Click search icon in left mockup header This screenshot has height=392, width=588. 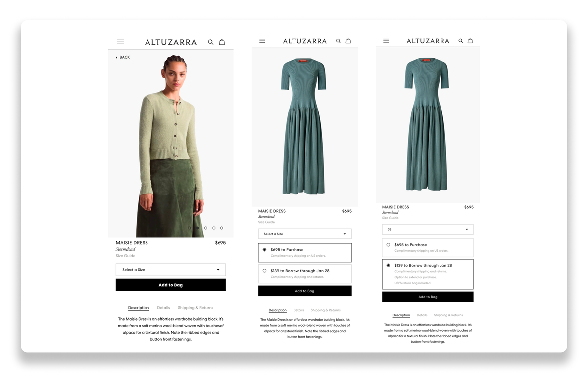pyautogui.click(x=211, y=42)
